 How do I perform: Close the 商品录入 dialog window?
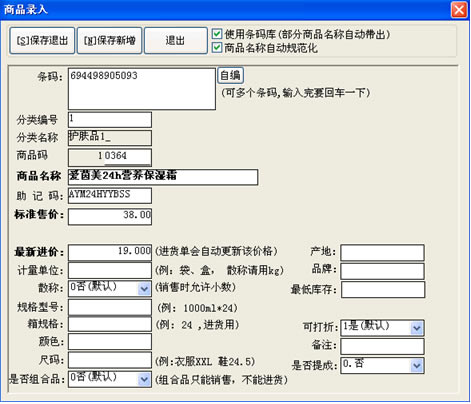tap(459, 10)
